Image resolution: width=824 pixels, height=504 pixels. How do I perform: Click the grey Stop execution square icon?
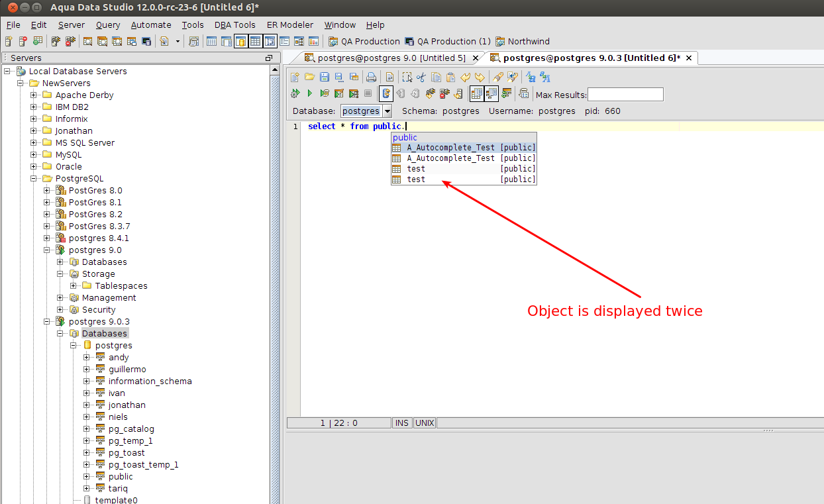click(368, 94)
